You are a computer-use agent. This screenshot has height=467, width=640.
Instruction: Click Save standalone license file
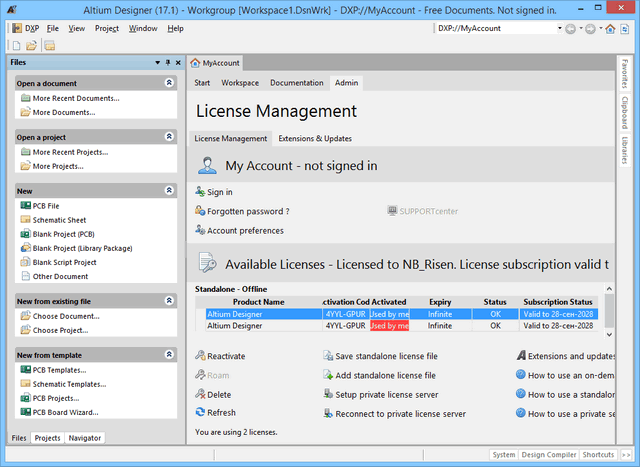385,356
